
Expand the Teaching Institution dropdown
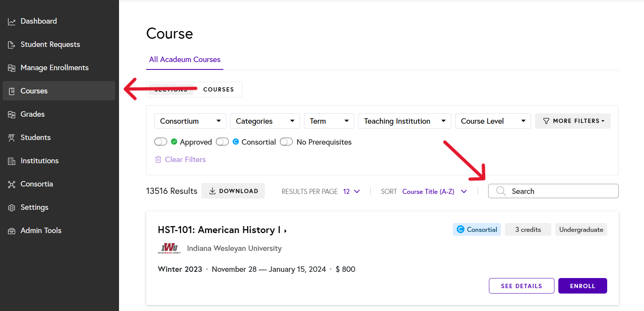click(x=404, y=121)
